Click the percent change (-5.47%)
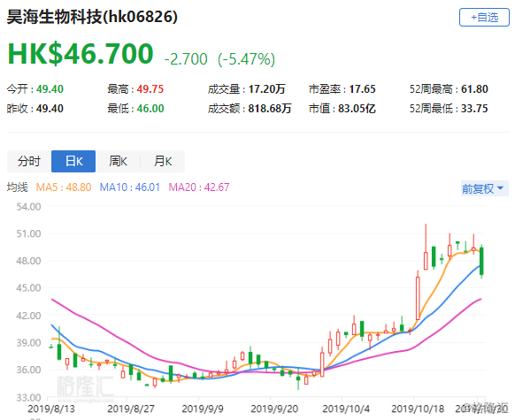 (x=246, y=59)
